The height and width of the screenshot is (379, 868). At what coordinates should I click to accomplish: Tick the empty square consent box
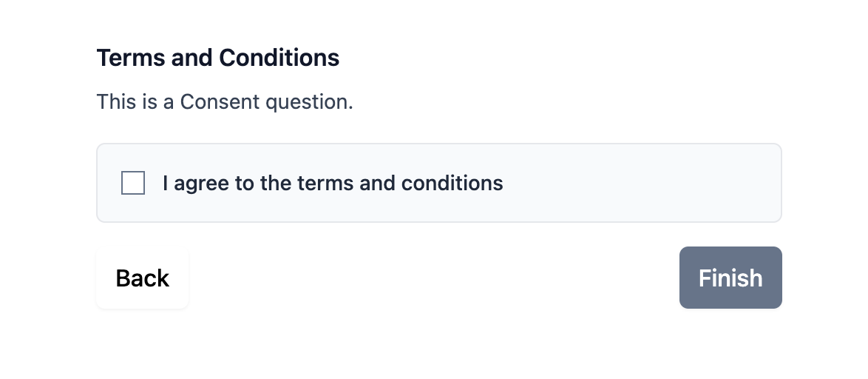[x=133, y=183]
